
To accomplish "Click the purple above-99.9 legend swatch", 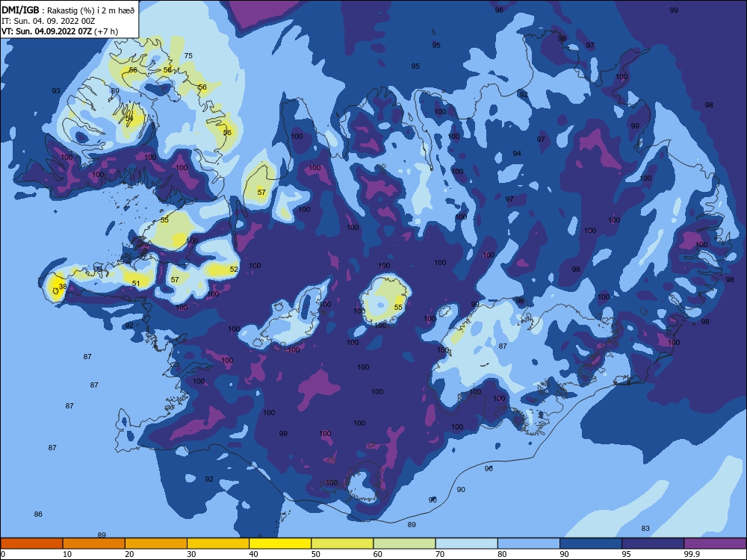I will point(715,544).
